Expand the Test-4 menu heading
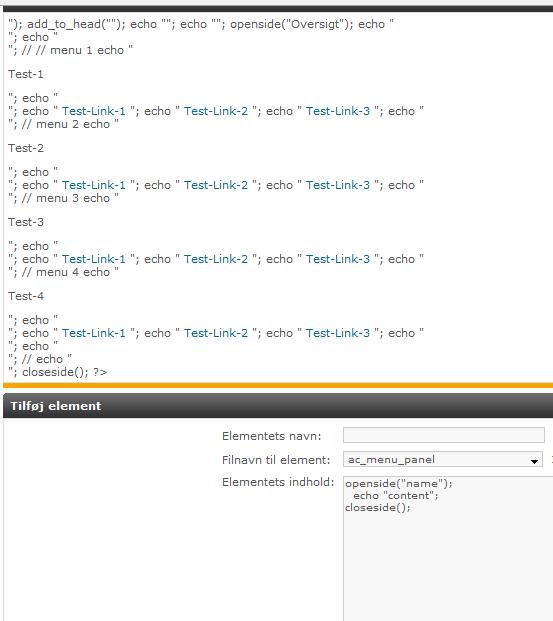553x621 pixels. 26,296
